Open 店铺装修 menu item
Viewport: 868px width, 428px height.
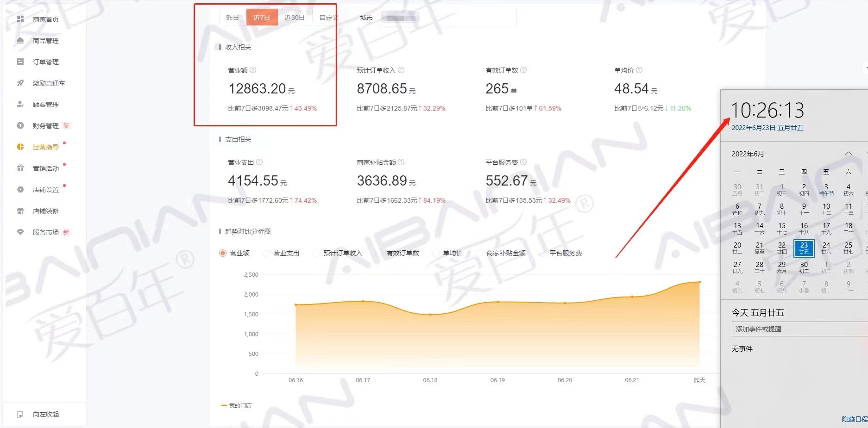[x=46, y=211]
